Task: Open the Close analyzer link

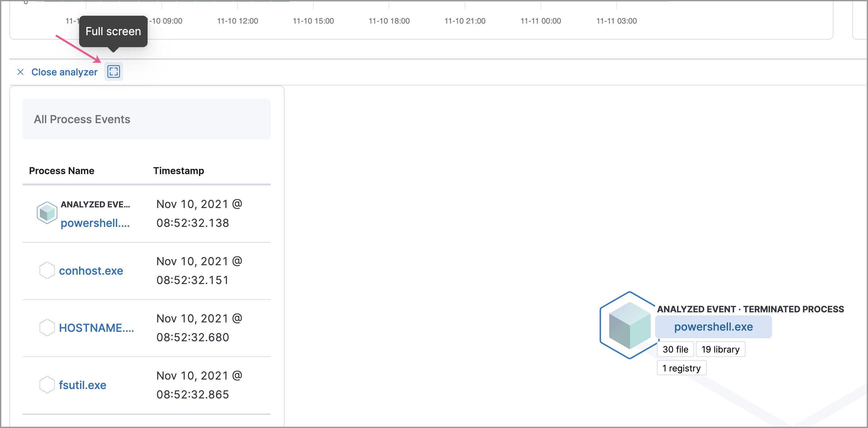Action: point(64,72)
